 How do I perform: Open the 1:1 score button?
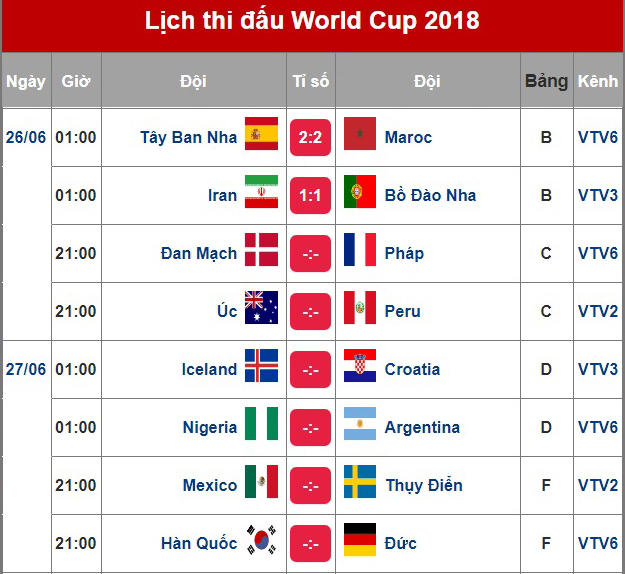310,194
